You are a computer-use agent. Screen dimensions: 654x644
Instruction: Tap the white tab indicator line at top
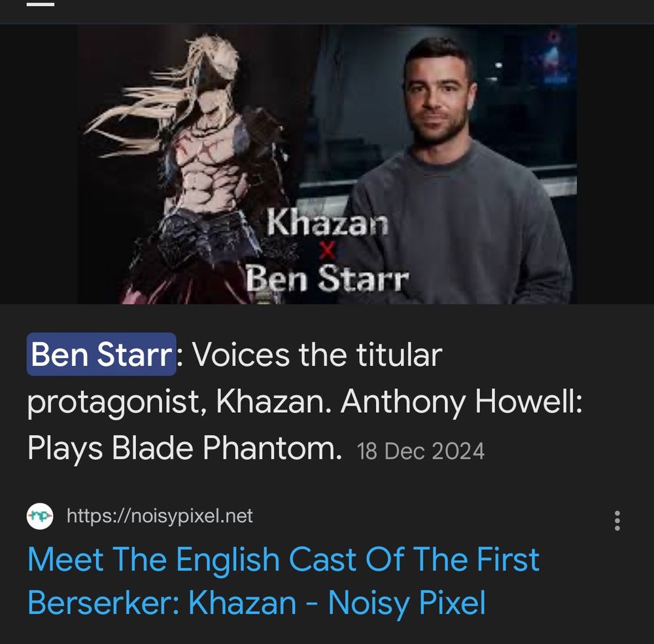(41, 4)
